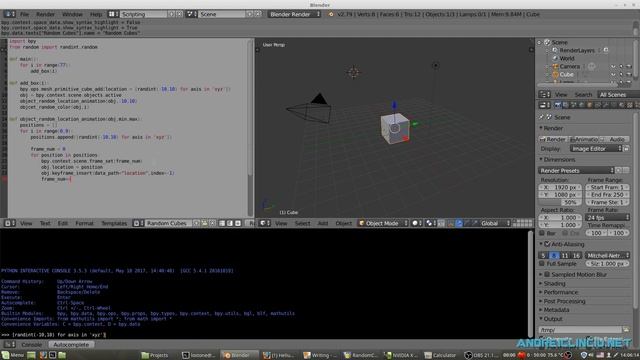Open the Image Editor display dropdown
This screenshot has height=360, width=640.
tap(596, 149)
